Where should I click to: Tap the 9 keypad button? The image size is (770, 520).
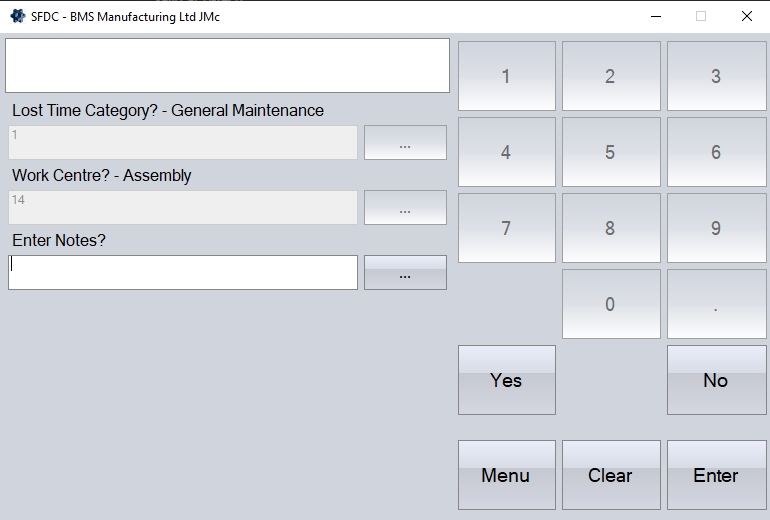click(x=716, y=228)
